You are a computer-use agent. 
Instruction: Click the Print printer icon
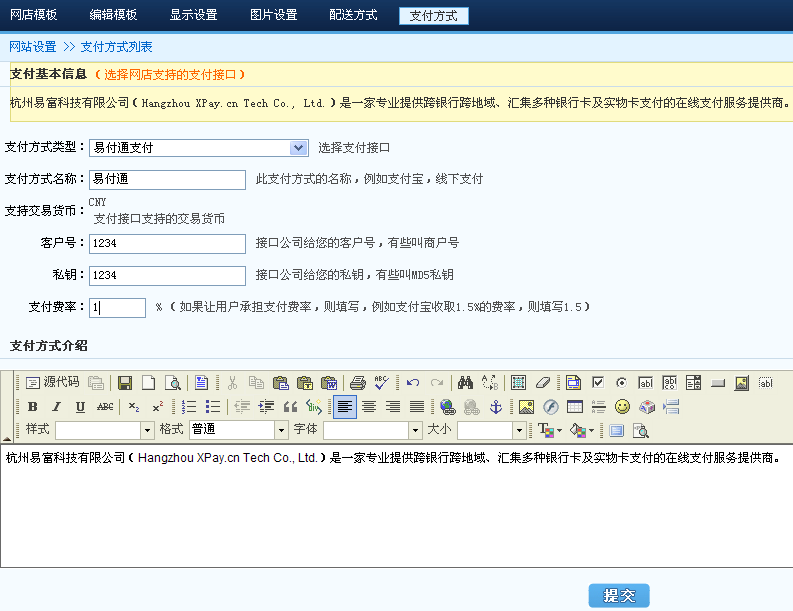tap(358, 383)
